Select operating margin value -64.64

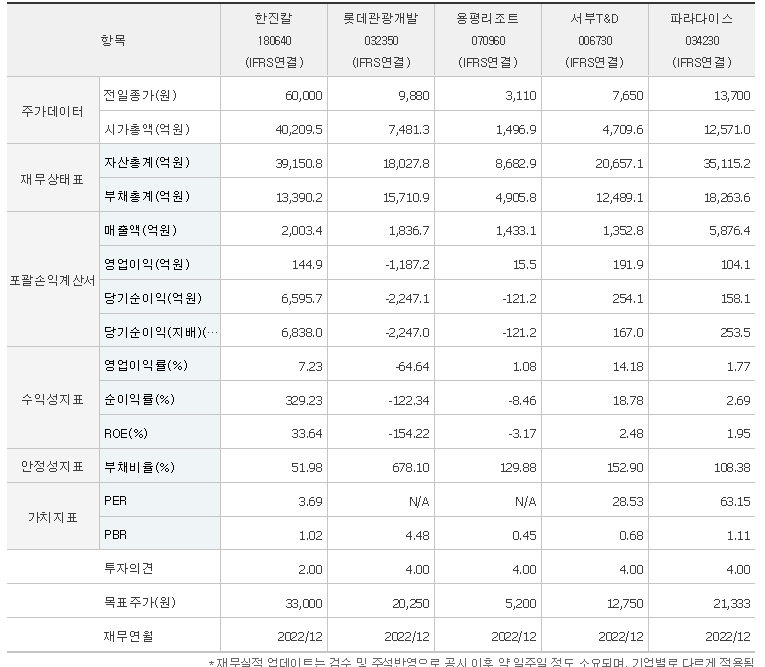pyautogui.click(x=412, y=366)
